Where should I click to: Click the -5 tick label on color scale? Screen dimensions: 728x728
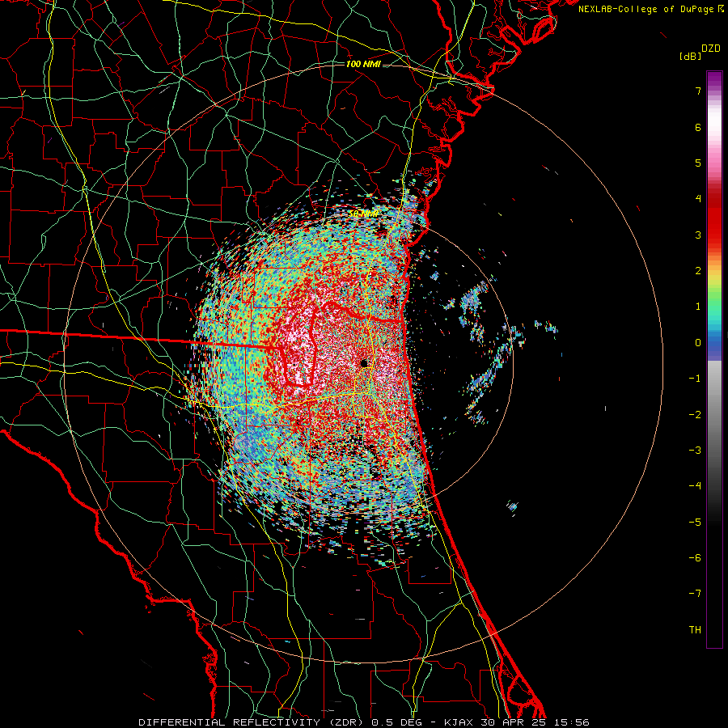(x=695, y=523)
